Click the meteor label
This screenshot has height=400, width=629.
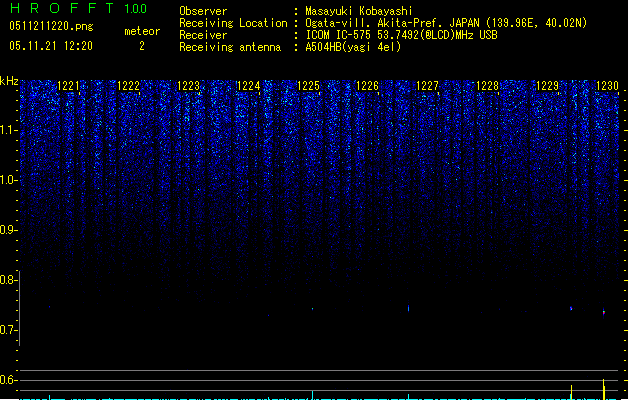[x=142, y=31]
